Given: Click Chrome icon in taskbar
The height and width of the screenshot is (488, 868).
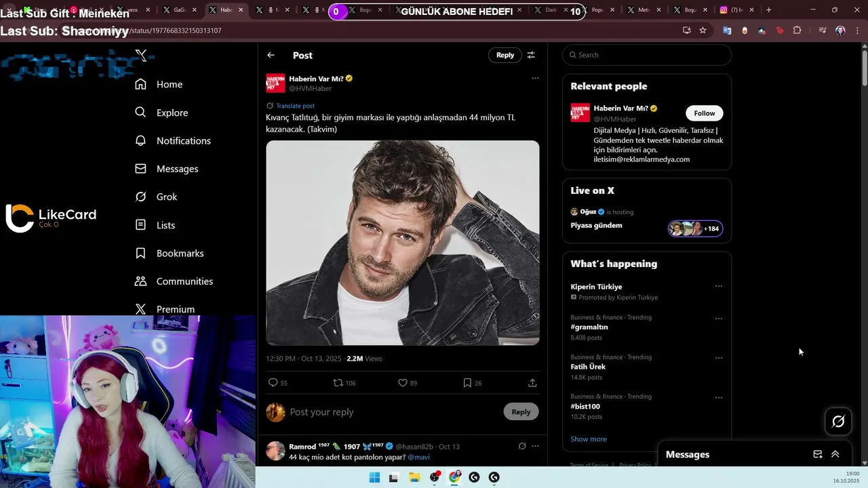Looking at the screenshot, I should 454,478.
